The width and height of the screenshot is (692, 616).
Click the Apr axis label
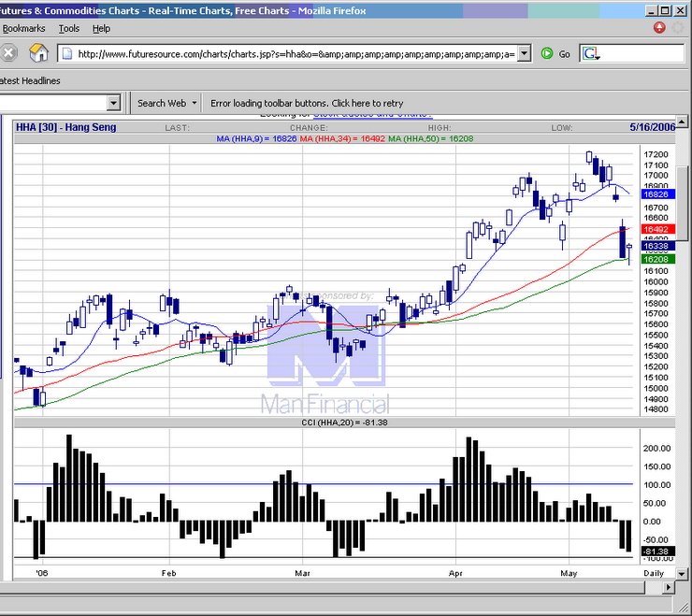click(x=455, y=573)
